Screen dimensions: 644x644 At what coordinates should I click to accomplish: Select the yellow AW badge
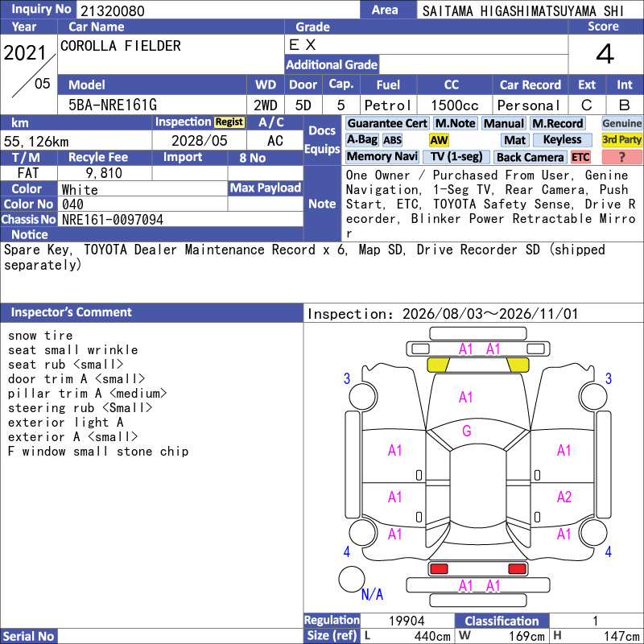[x=439, y=140]
